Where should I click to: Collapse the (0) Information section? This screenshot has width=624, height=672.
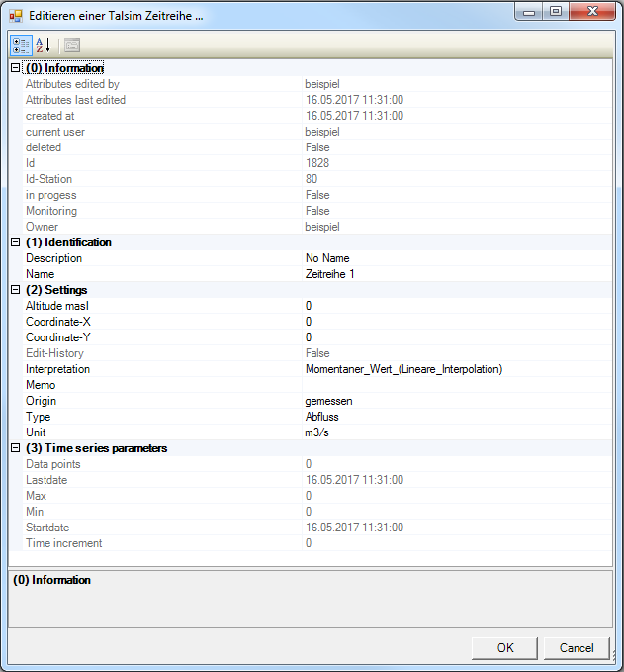15,68
